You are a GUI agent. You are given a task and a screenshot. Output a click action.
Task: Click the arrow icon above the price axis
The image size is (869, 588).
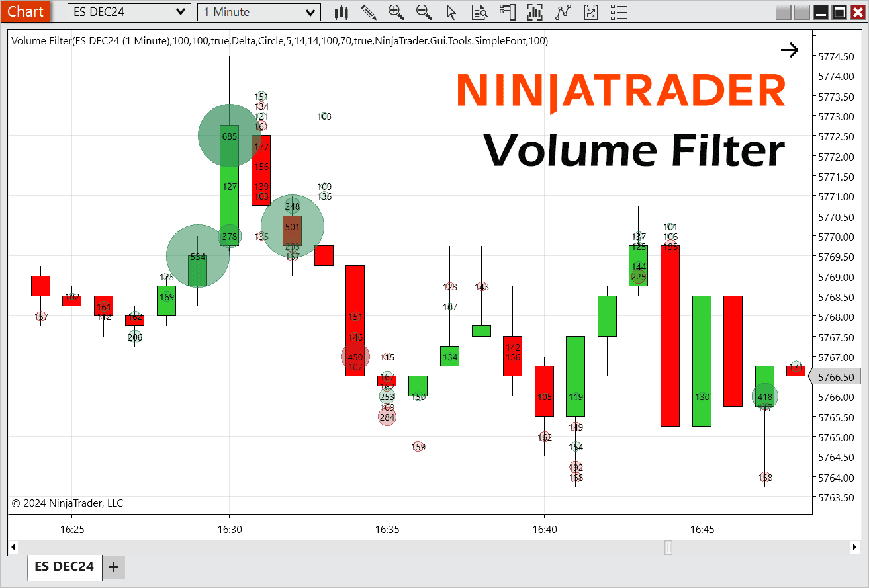click(790, 50)
